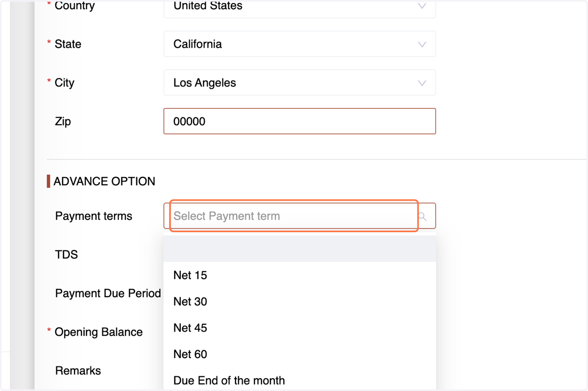Click the State label

point(68,44)
